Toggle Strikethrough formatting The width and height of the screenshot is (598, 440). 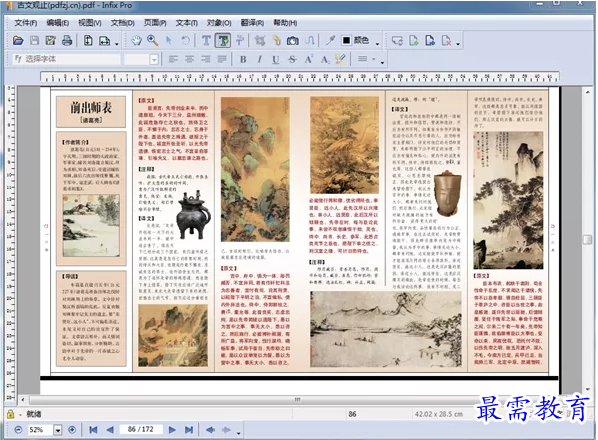pyautogui.click(x=292, y=59)
